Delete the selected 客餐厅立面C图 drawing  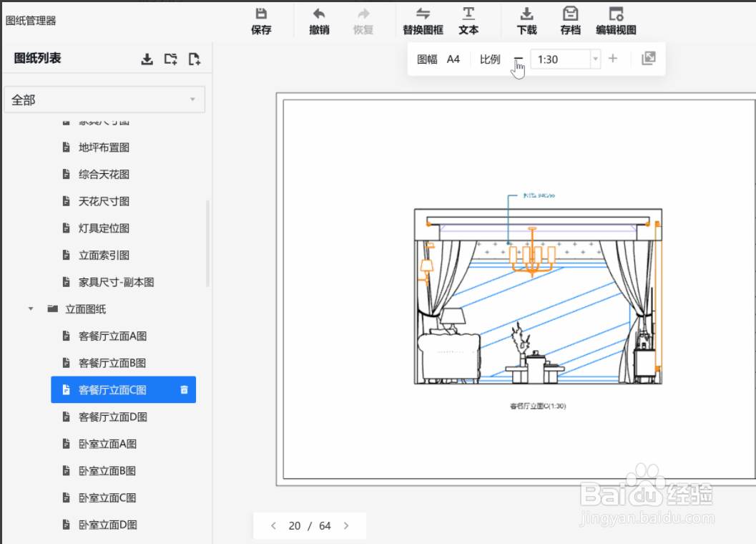click(x=184, y=389)
